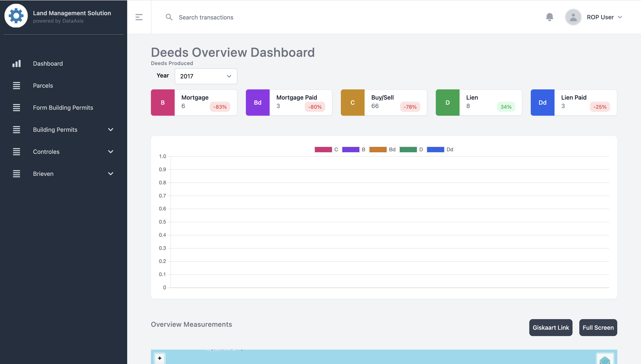Expand Controles submenu chevron
This screenshot has height=364, width=641.
[111, 152]
